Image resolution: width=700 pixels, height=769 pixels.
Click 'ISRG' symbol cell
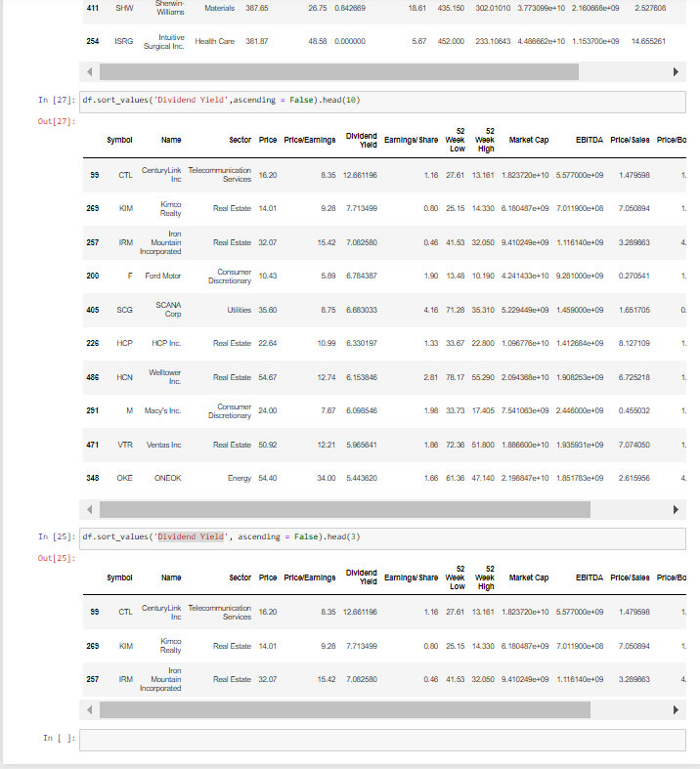124,41
